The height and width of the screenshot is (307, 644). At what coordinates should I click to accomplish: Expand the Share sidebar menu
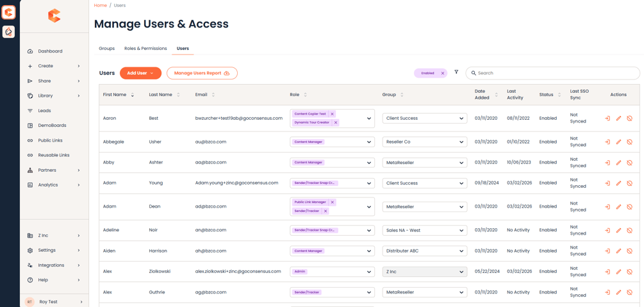tap(54, 81)
